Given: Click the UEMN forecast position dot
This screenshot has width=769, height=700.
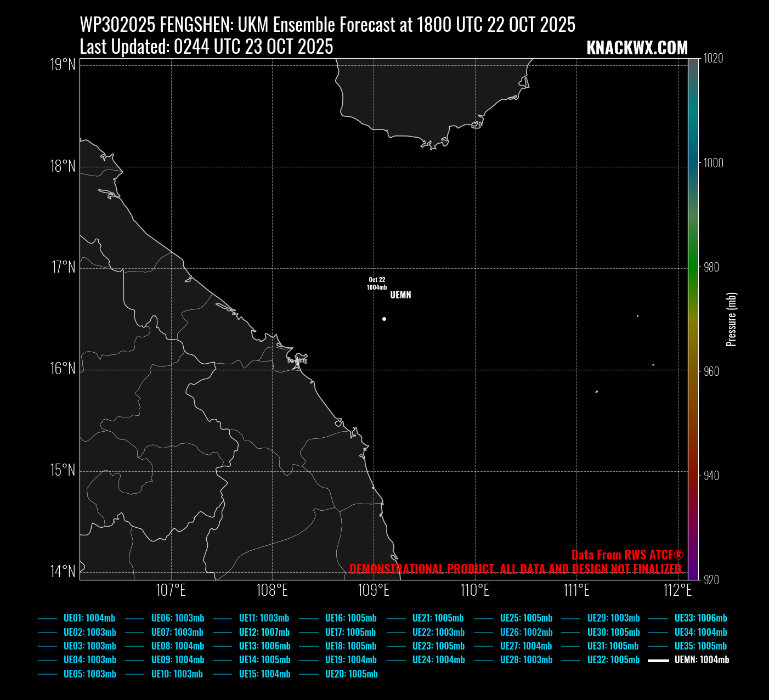Looking at the screenshot, I should click(x=384, y=319).
